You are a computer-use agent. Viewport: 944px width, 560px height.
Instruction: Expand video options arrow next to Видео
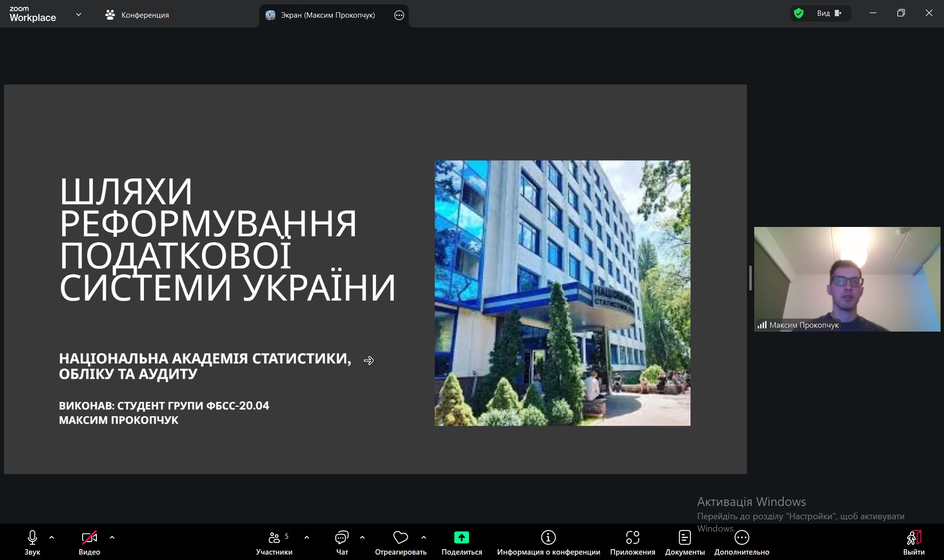coord(112,537)
